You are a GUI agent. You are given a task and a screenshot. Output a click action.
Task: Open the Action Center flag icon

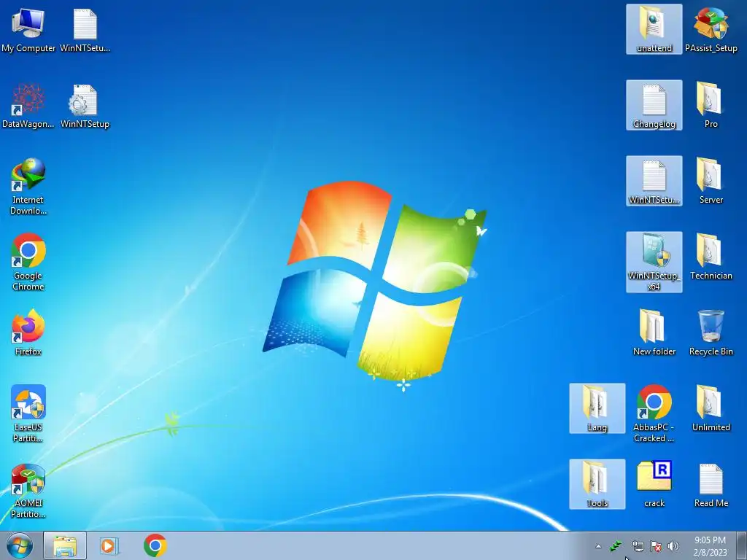656,545
